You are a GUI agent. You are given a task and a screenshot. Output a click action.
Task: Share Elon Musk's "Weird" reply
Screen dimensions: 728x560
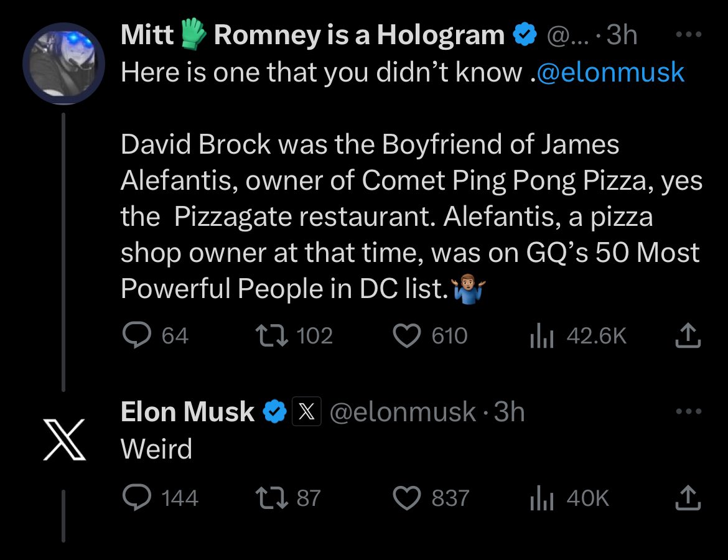pyautogui.click(x=688, y=498)
